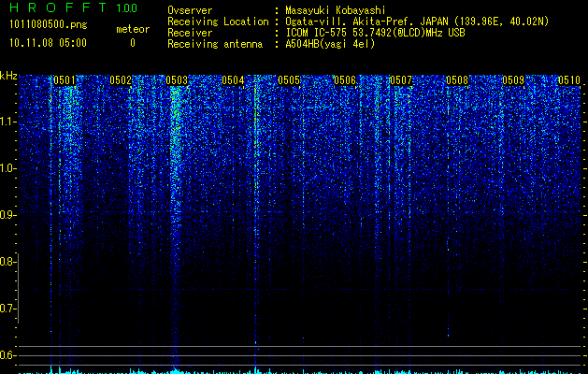This screenshot has width=588, height=374.
Task: Click the Receiver label
Action: [x=190, y=33]
